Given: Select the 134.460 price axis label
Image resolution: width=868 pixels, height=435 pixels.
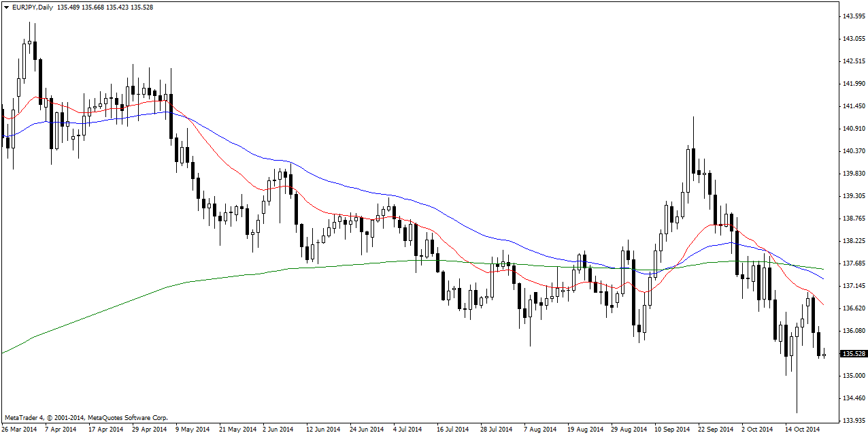Looking at the screenshot, I should [x=853, y=398].
